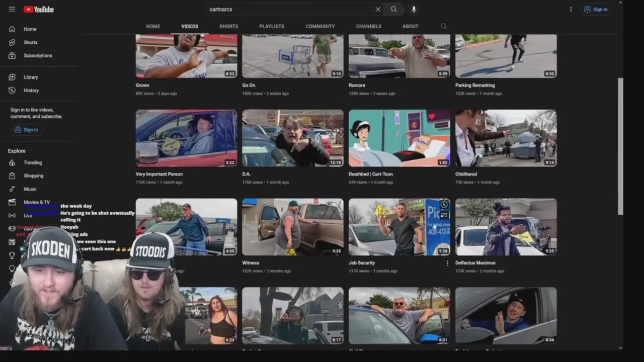
Task: Click the Deflectus Maximus title
Action: coord(475,263)
